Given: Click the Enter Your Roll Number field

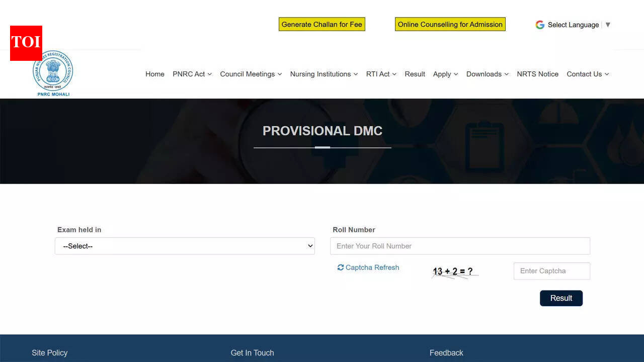Looking at the screenshot, I should (460, 246).
